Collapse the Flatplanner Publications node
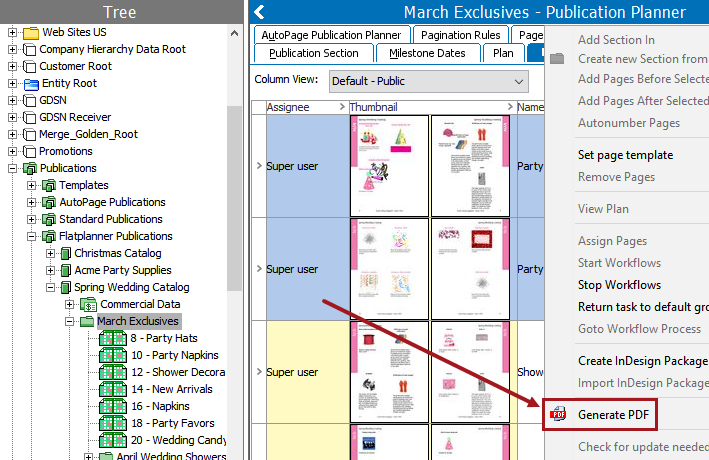This screenshot has width=709, height=460. click(x=31, y=237)
